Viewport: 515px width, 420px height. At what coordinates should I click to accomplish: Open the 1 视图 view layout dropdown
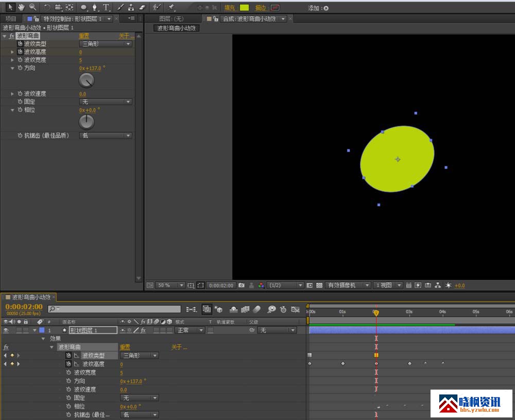pos(388,285)
